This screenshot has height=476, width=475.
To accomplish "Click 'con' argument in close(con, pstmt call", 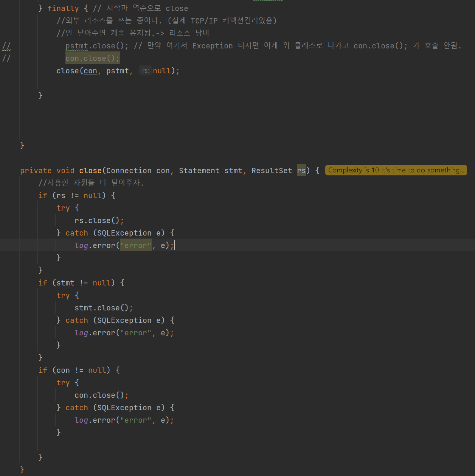I will (90, 71).
